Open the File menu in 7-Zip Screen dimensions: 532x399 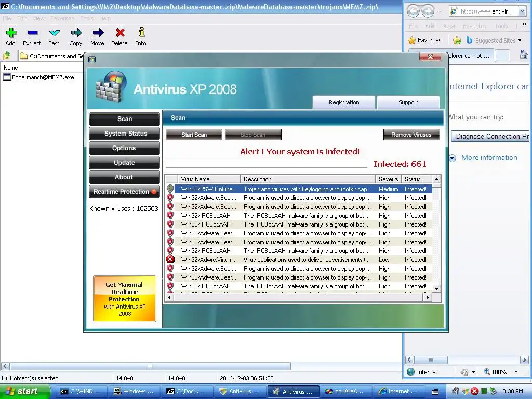pyautogui.click(x=7, y=18)
